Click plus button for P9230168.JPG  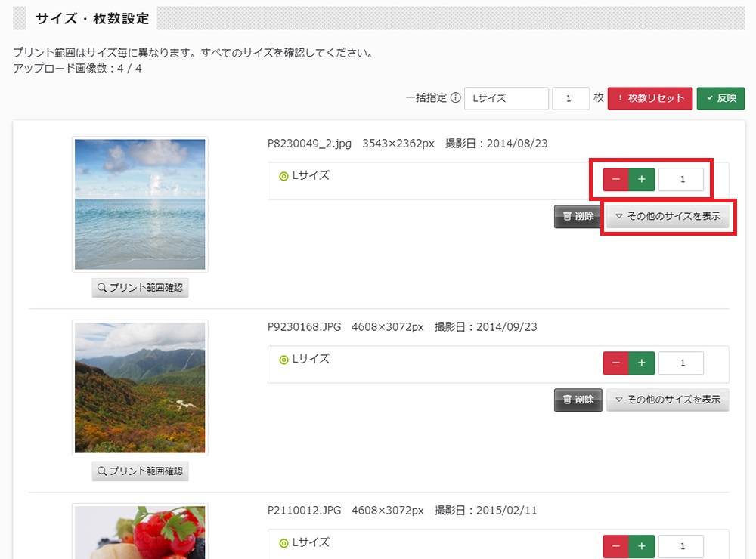pos(642,363)
